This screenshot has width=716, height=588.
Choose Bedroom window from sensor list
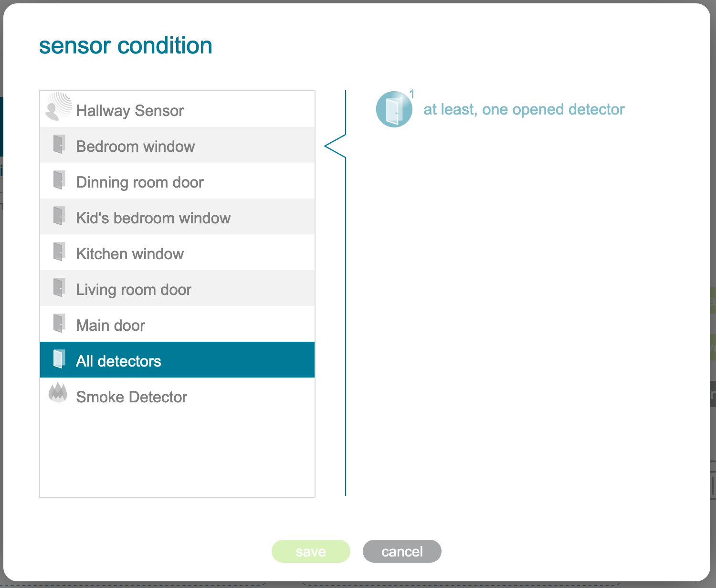point(136,147)
